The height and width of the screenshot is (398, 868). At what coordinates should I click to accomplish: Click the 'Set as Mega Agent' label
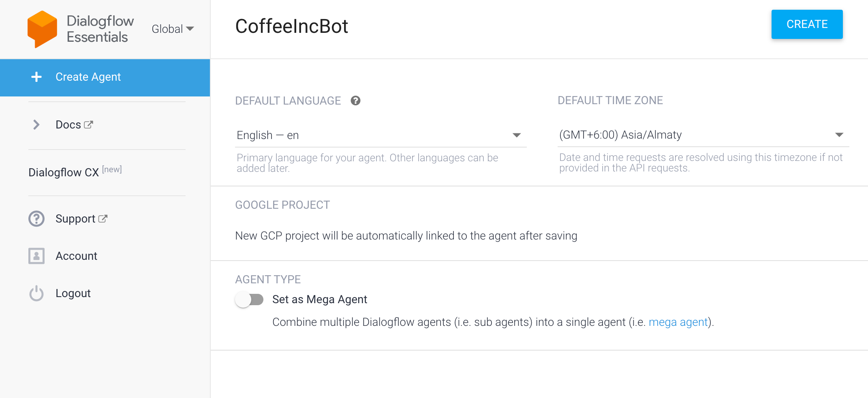320,300
